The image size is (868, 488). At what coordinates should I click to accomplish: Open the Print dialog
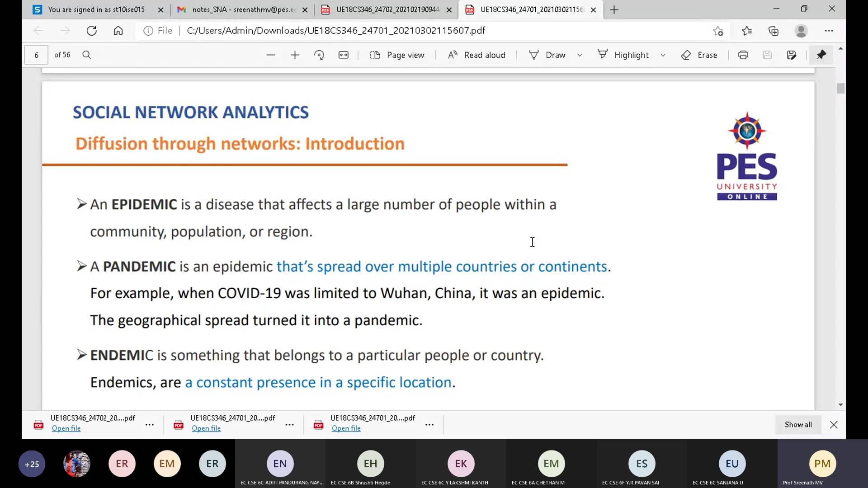[x=743, y=55]
